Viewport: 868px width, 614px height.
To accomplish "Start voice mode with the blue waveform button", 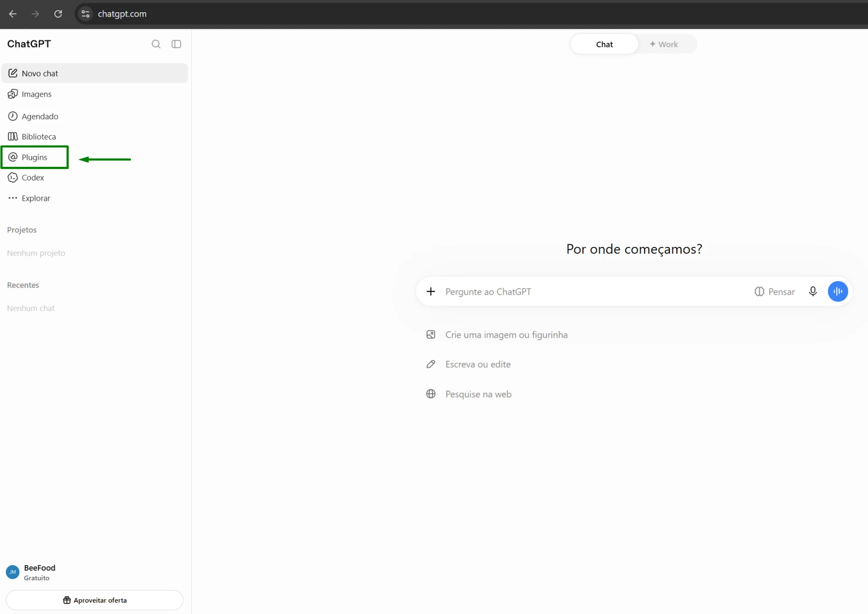I will point(838,292).
